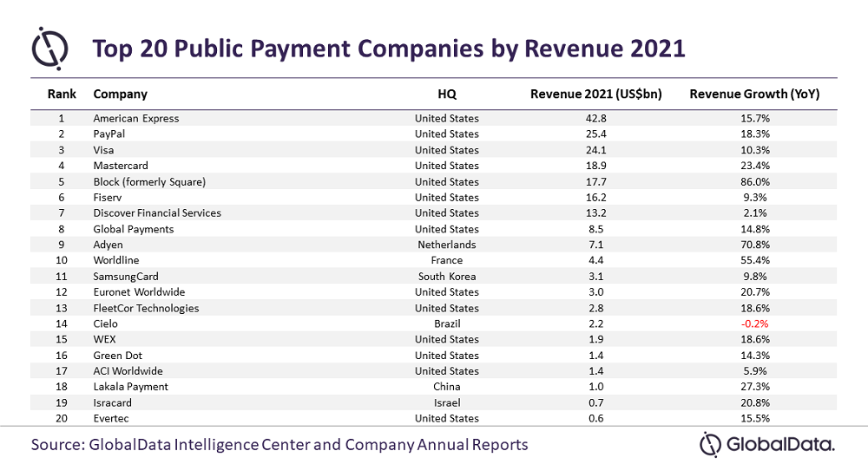868x464 pixels.
Task: Select the 'PayPal' company cell
Action: [x=109, y=134]
